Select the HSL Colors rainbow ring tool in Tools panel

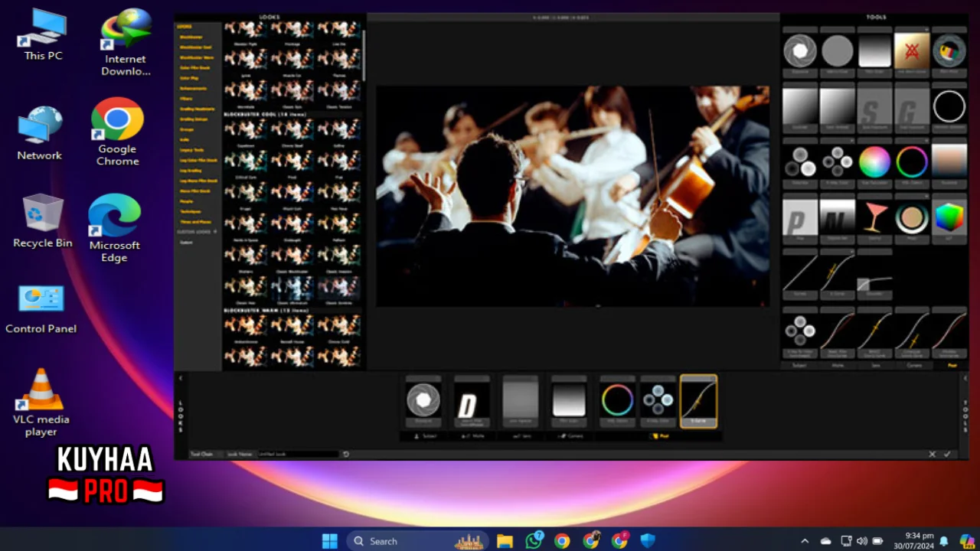pyautogui.click(x=912, y=161)
